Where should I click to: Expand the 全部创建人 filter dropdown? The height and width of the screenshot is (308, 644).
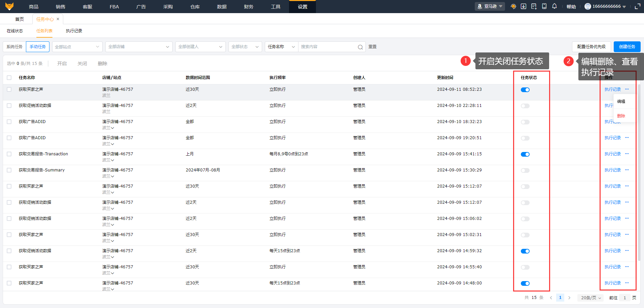200,47
